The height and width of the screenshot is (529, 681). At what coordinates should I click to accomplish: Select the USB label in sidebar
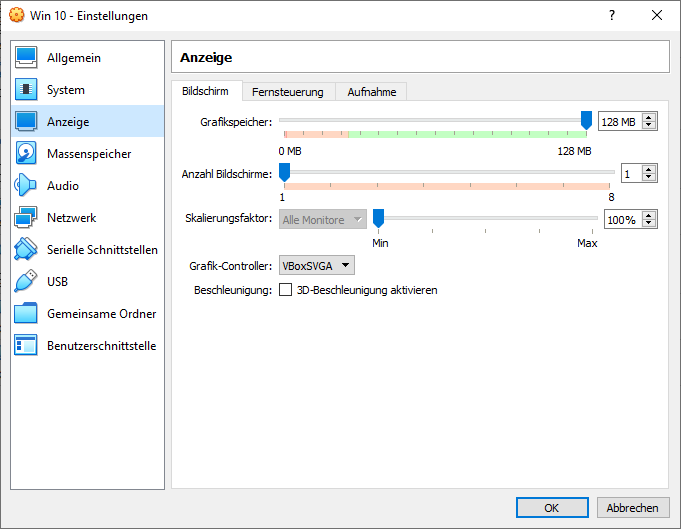[x=57, y=281]
